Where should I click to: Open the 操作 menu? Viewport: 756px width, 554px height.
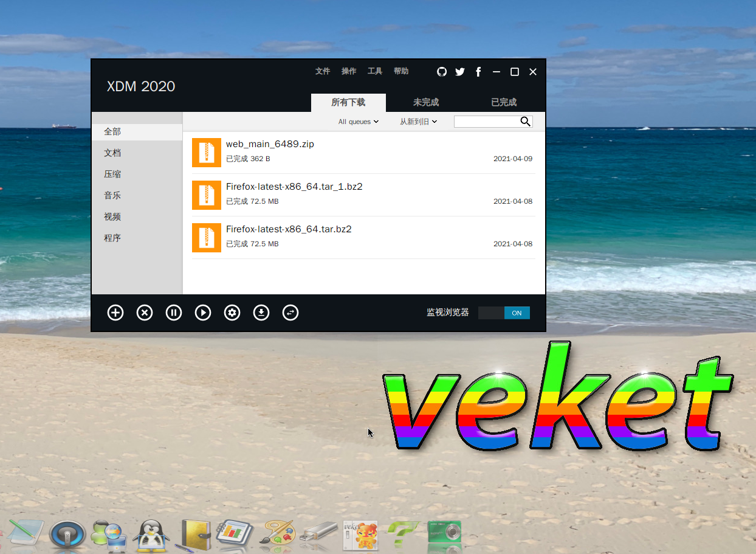(349, 71)
